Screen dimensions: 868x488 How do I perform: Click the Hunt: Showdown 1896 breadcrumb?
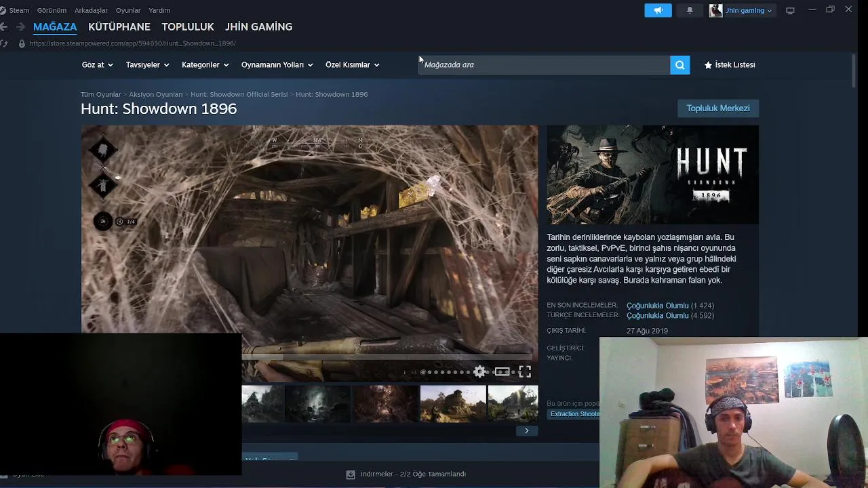(x=332, y=94)
